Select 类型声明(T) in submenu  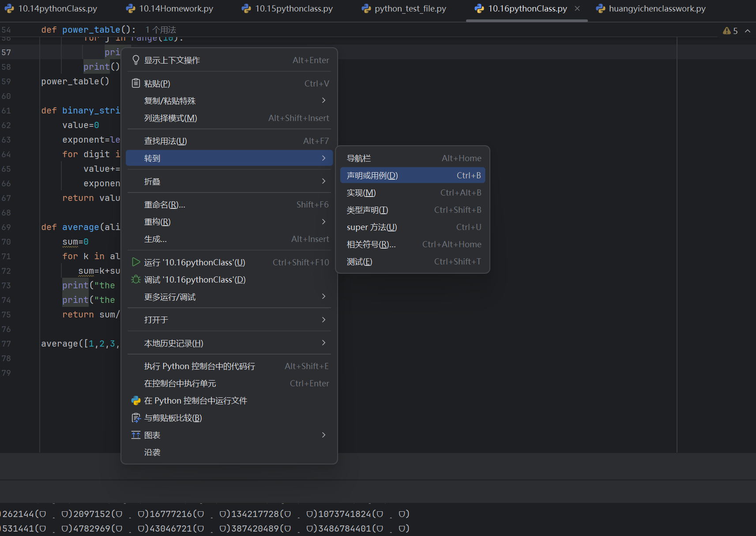coord(413,210)
